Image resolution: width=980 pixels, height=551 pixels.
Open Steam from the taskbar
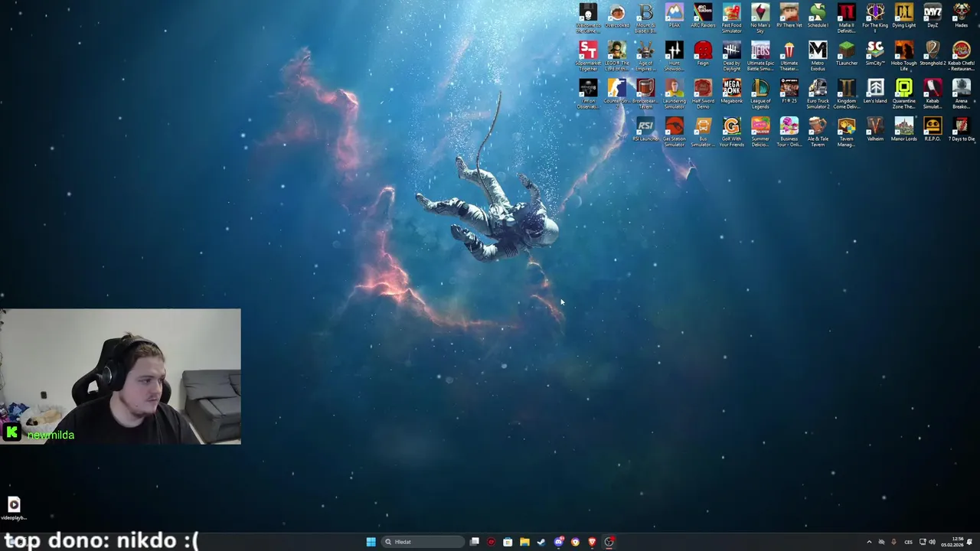(x=541, y=542)
